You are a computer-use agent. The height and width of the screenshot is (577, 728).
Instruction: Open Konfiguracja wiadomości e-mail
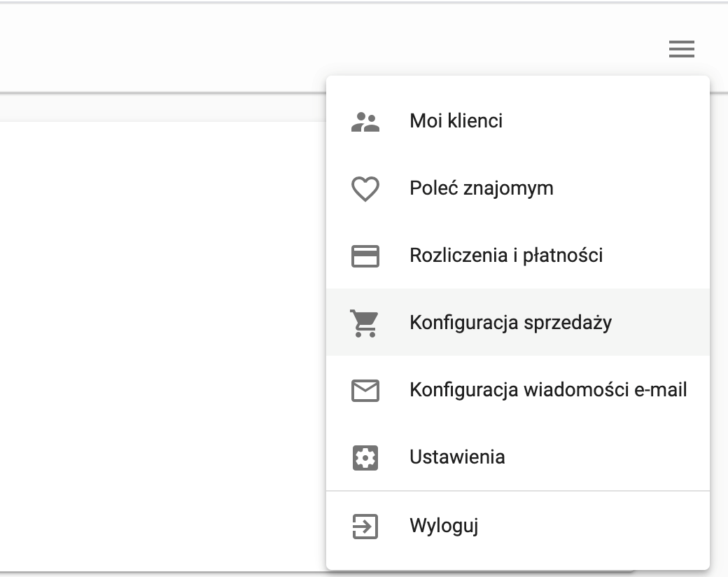pyautogui.click(x=518, y=389)
